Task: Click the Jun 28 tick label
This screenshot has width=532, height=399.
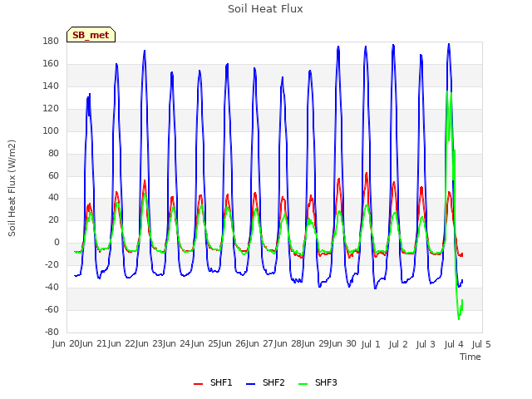Action: 288,344
